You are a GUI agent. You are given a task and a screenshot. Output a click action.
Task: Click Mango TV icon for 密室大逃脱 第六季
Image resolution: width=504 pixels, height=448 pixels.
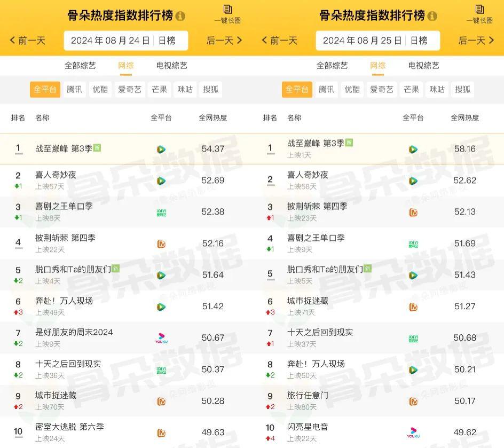click(161, 433)
